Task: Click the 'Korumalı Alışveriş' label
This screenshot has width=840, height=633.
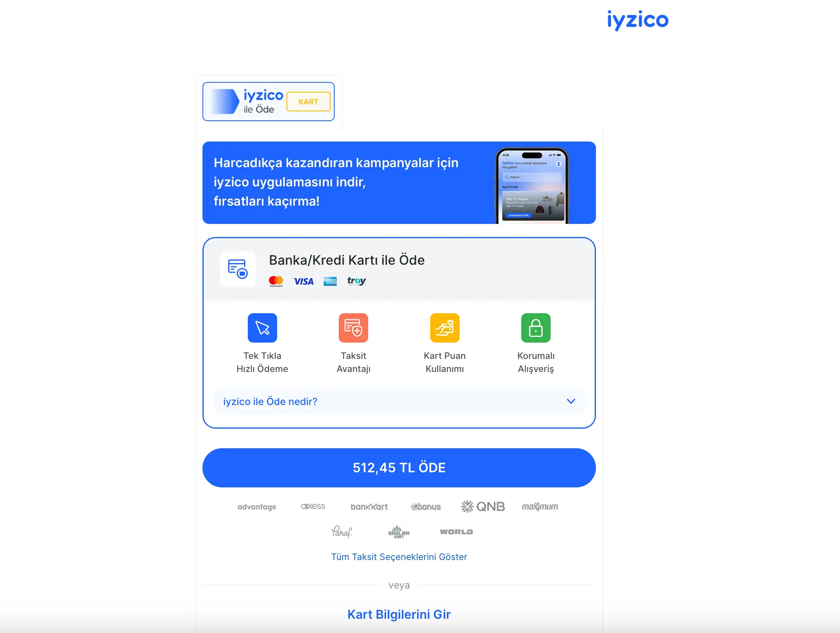Action: (536, 362)
